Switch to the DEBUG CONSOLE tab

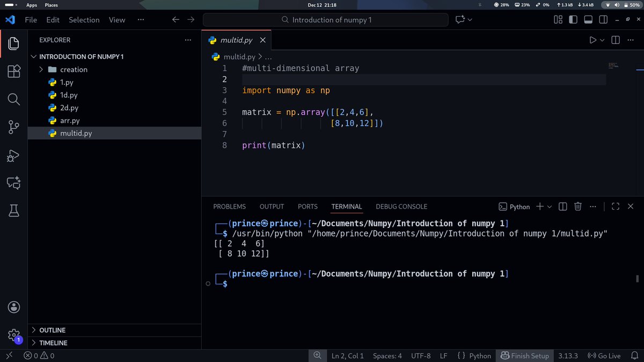click(x=402, y=206)
